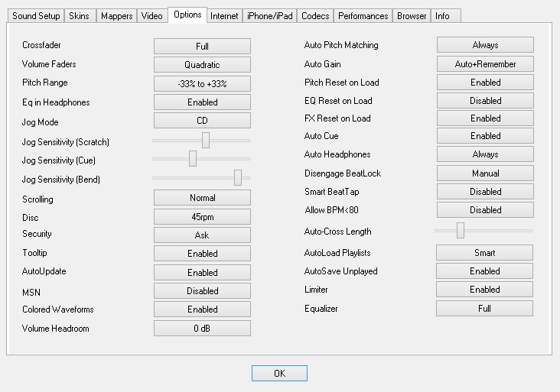This screenshot has height=392, width=560.
Task: Switch to the iPhone/iPad tab
Action: [x=269, y=16]
